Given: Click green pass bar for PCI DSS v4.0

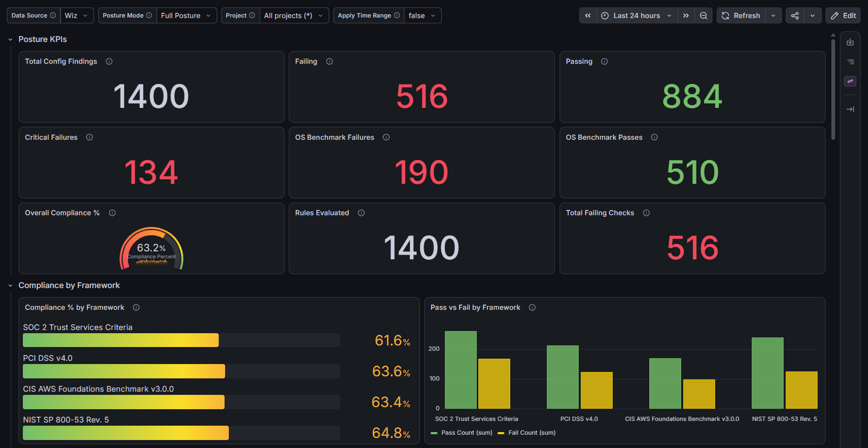Looking at the screenshot, I should click(563, 377).
